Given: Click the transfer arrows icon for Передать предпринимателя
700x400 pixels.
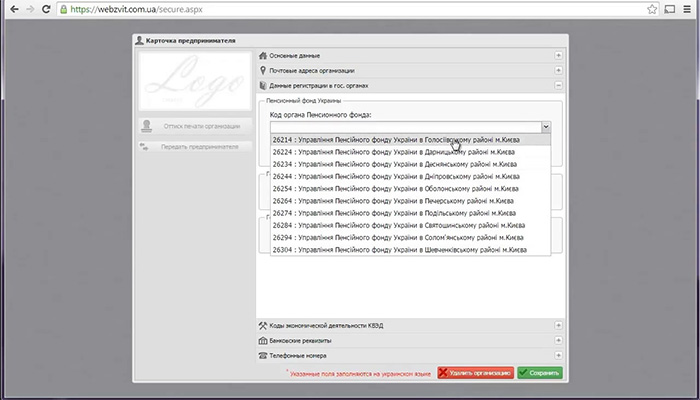Looking at the screenshot, I should pyautogui.click(x=144, y=146).
